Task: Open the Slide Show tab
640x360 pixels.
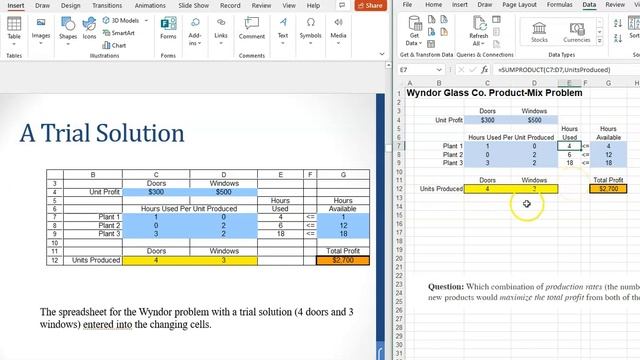Action: (x=193, y=6)
